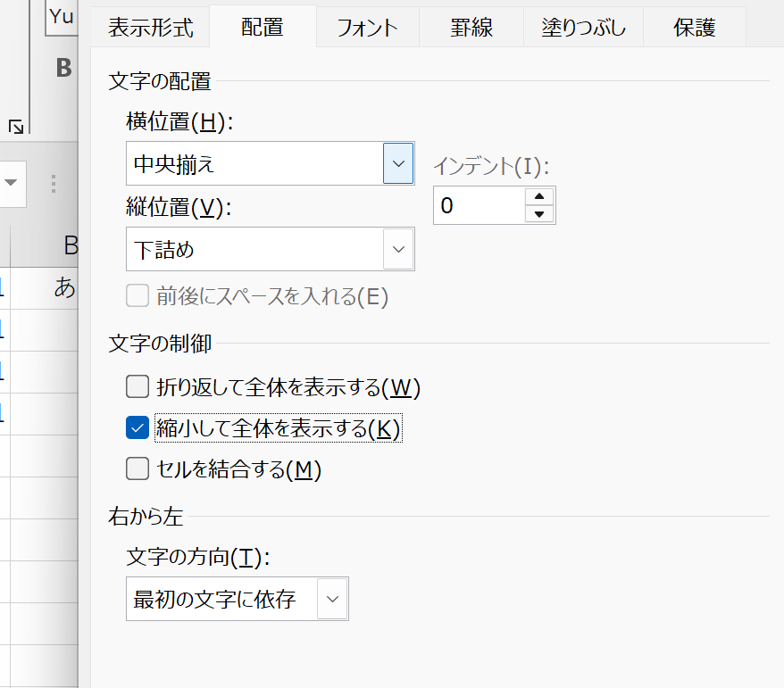Toggle the Bold formatting icon
This screenshot has width=784, height=688.
pyautogui.click(x=64, y=68)
